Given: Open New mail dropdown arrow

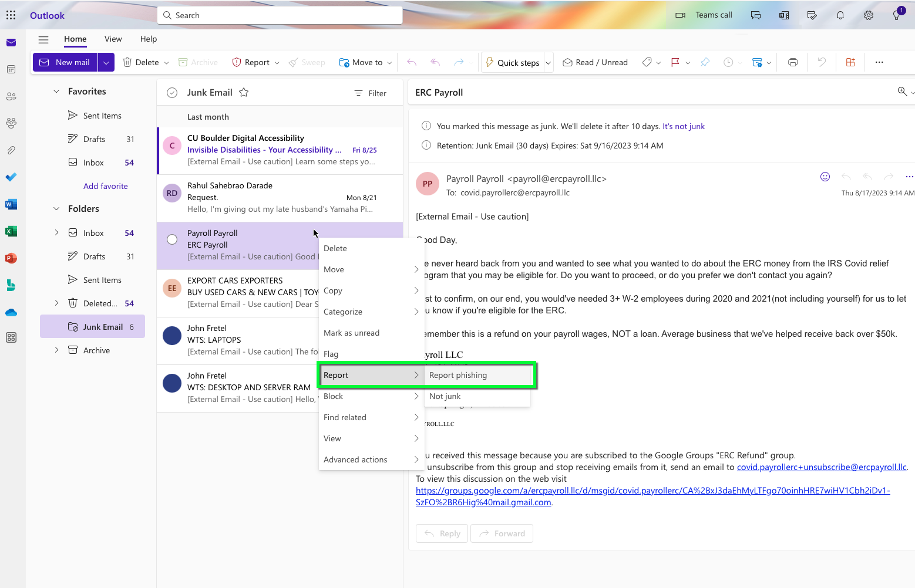Looking at the screenshot, I should (106, 62).
